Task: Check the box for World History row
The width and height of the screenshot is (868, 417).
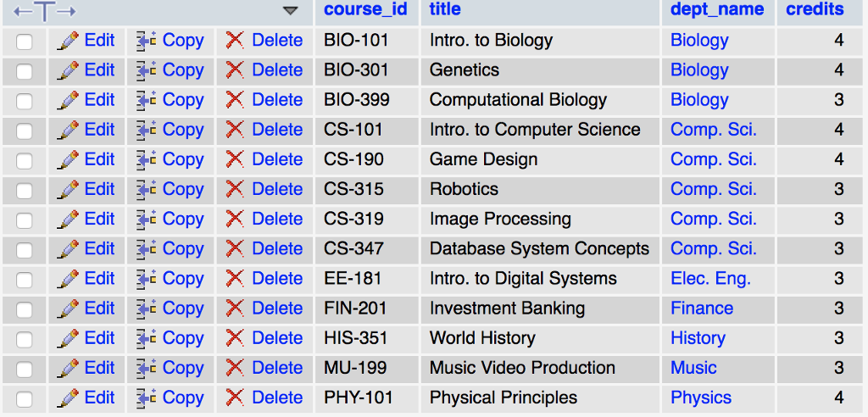Action: [x=25, y=339]
